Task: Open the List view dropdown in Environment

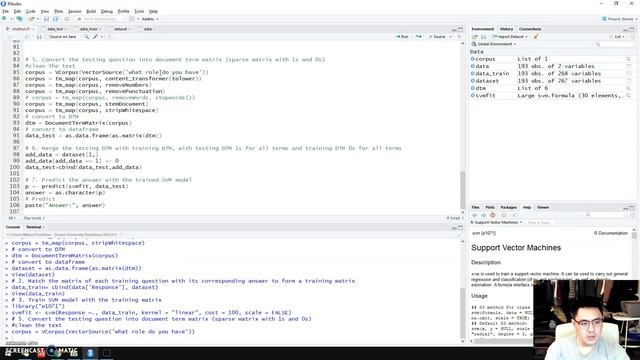Action: [619, 37]
